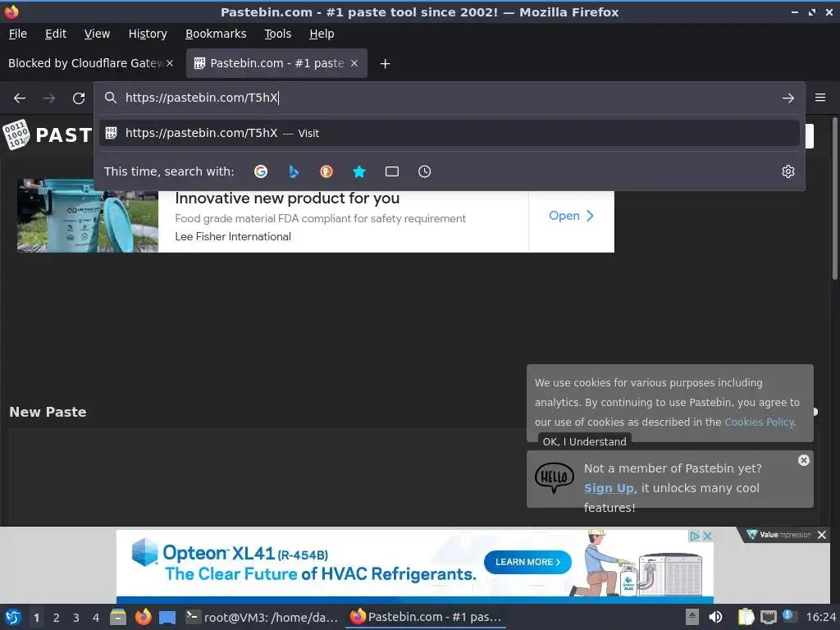This screenshot has width=840, height=630.
Task: Click the lunch container ad thumbnail
Action: (x=88, y=216)
